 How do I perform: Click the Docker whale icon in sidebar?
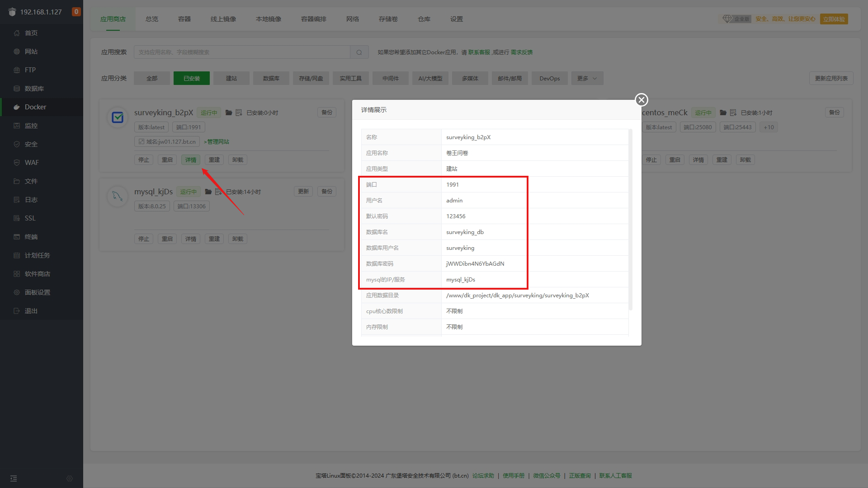click(17, 107)
